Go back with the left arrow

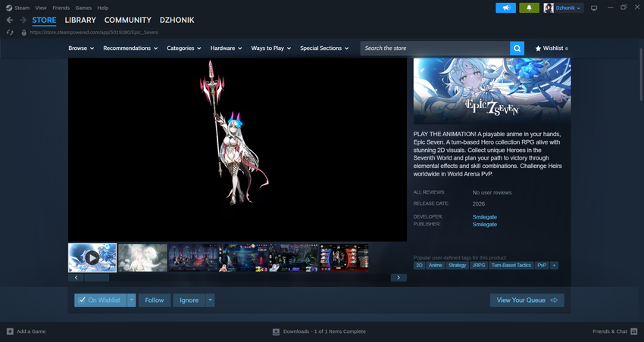click(x=10, y=20)
